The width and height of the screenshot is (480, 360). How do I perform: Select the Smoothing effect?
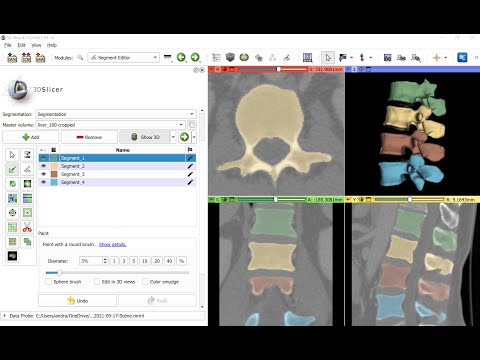point(12,227)
